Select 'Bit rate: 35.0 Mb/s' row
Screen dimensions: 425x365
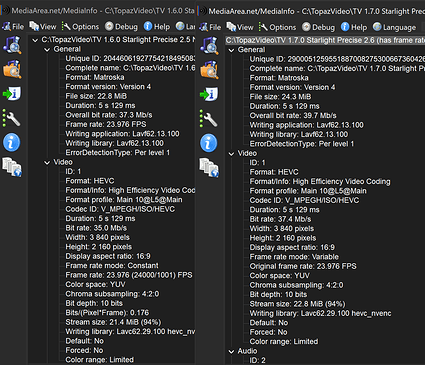[96, 228]
